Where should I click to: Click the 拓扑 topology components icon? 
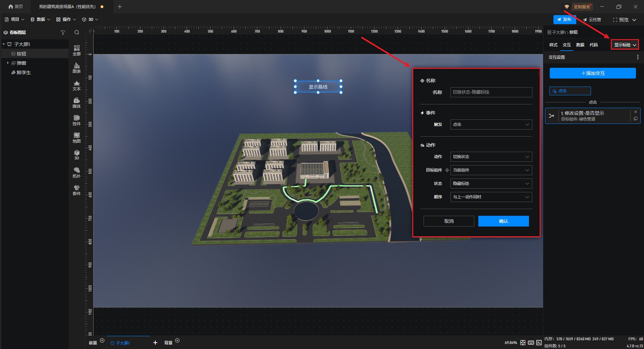coord(76,172)
